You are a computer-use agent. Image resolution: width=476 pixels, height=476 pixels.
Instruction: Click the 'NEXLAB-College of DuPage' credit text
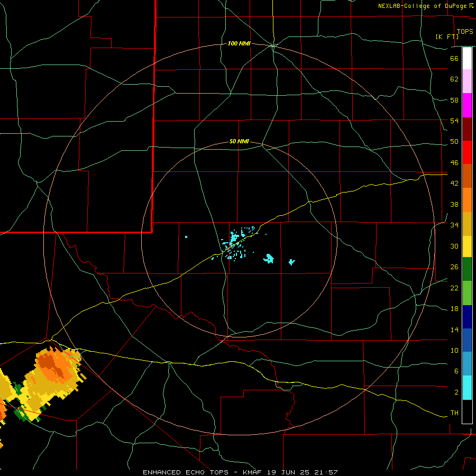[x=422, y=6]
